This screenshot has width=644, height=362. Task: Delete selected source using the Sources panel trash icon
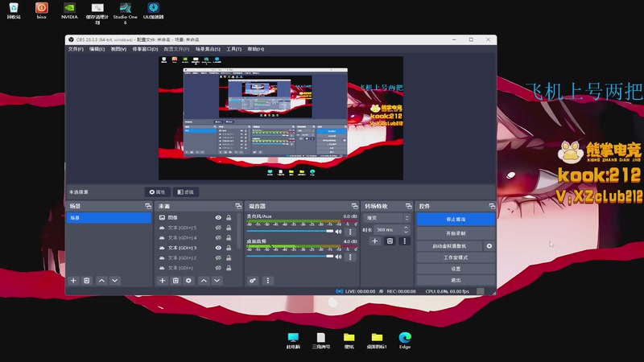click(175, 280)
